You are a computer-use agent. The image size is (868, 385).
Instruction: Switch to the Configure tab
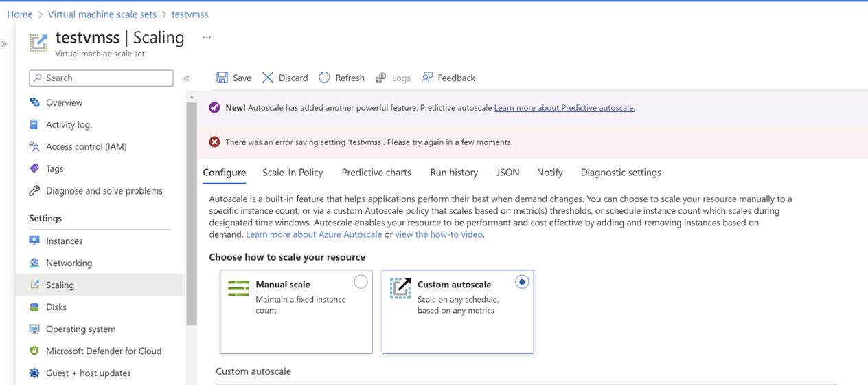coord(225,173)
